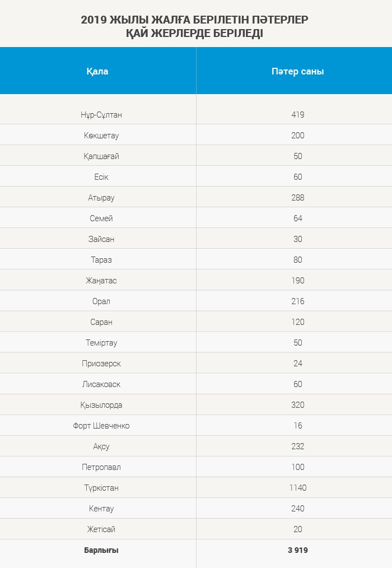Screen dimensions: 392x568
Task: Click the Кентау city name
Action: [x=101, y=509]
